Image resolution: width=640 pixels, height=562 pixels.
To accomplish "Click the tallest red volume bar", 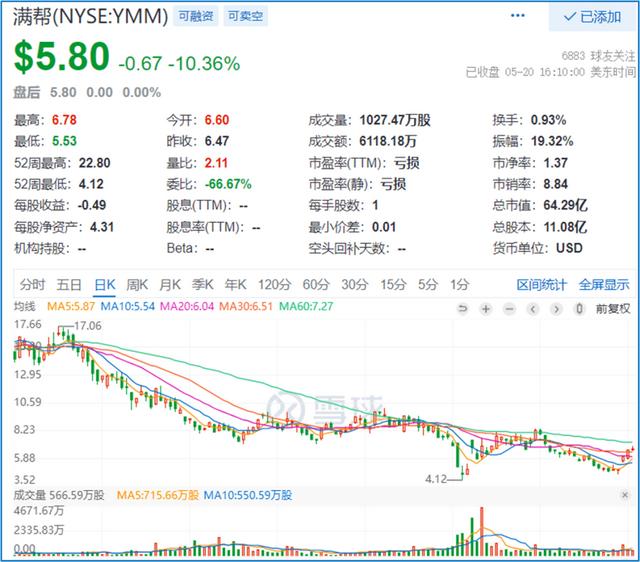I will coord(482,531).
